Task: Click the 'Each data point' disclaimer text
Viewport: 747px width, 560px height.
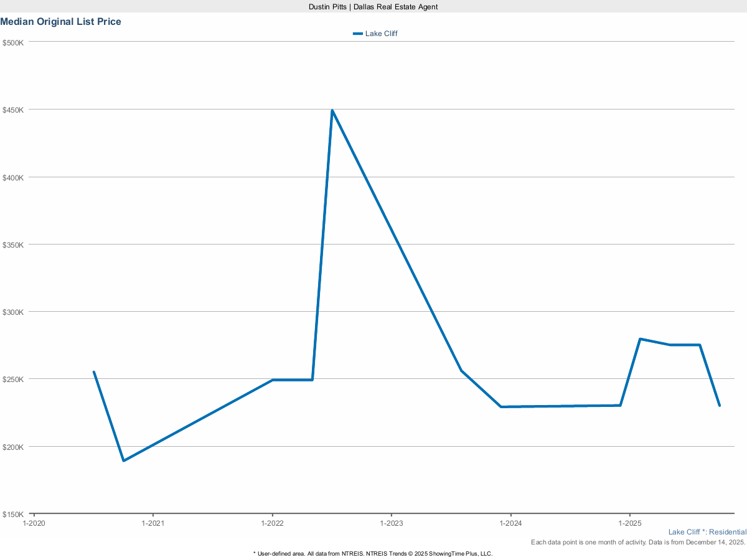Action: 638,543
